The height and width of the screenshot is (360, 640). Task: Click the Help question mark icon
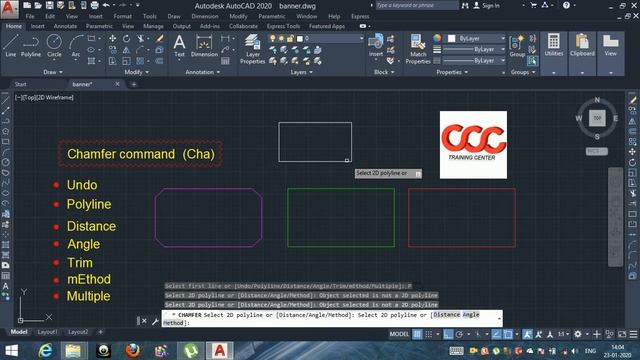(566, 5)
